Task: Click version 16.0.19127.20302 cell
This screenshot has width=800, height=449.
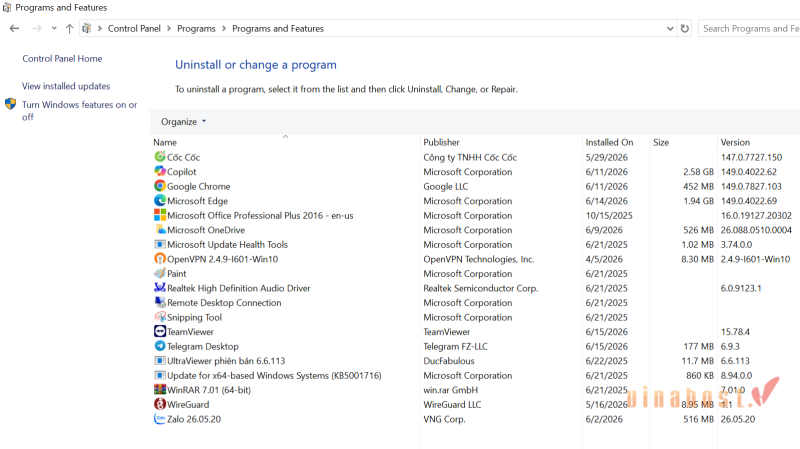Action: click(x=756, y=215)
